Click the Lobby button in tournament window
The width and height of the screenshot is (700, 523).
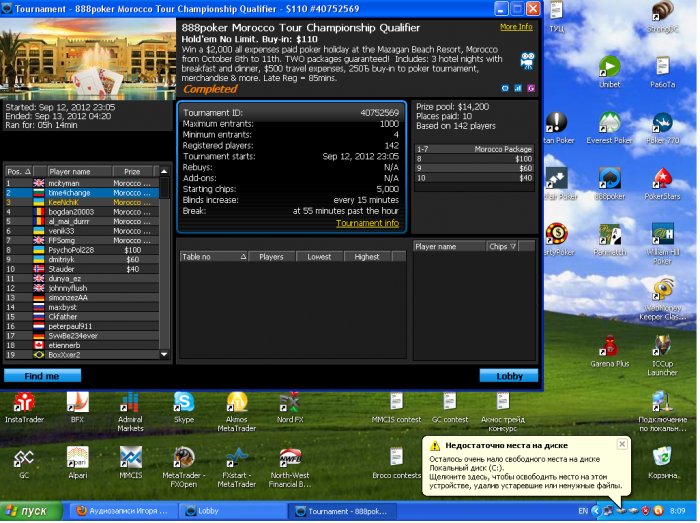[509, 376]
